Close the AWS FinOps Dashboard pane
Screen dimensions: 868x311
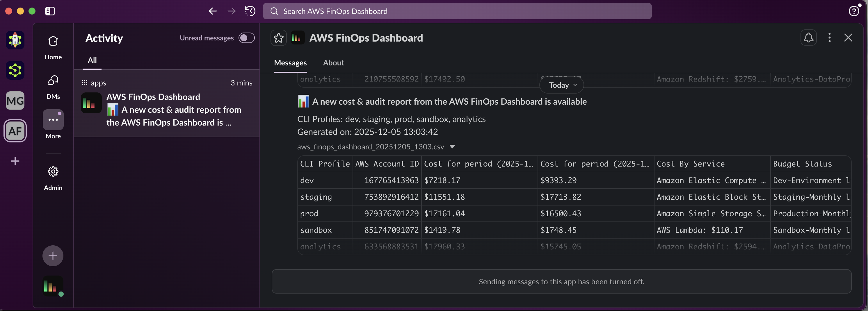848,38
